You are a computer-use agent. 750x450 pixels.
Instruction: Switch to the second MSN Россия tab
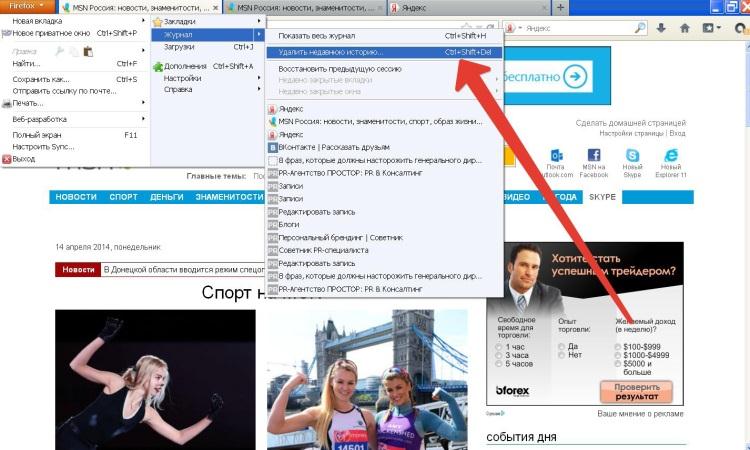305,8
